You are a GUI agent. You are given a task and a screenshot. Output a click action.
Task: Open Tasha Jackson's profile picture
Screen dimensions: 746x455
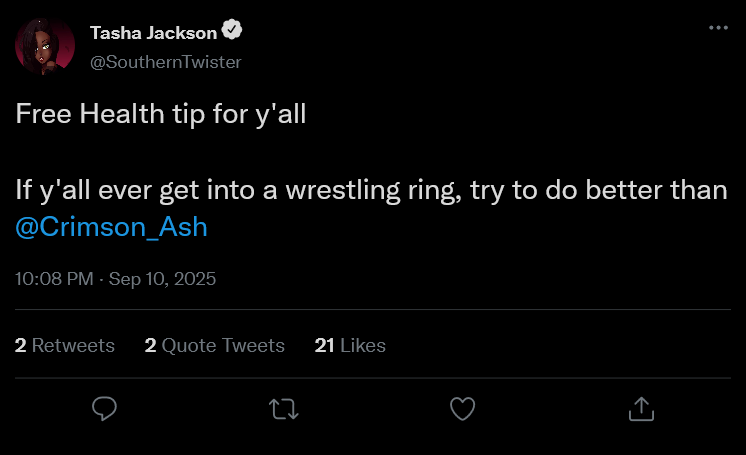(x=45, y=47)
